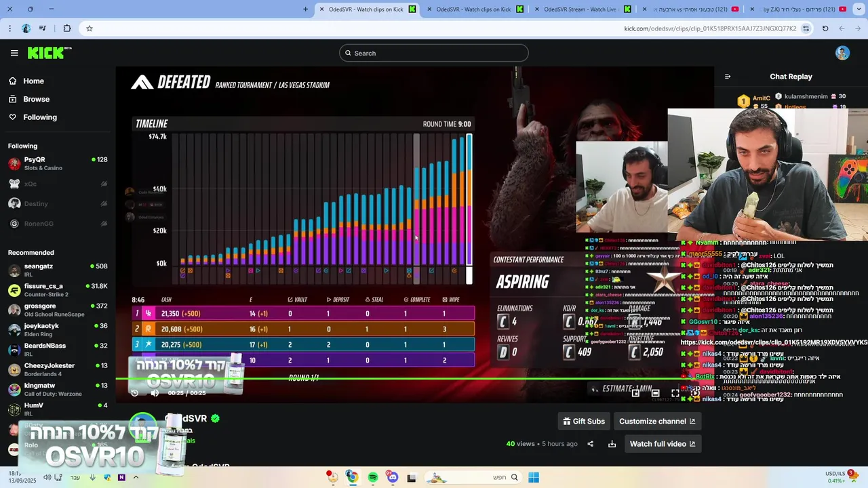Open HumV recommended channel
Viewport: 868px width, 488px height.
tap(58, 409)
